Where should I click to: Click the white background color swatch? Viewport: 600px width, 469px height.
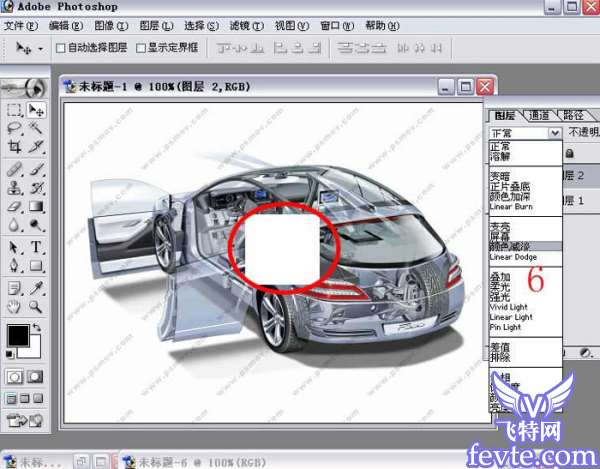(x=35, y=350)
